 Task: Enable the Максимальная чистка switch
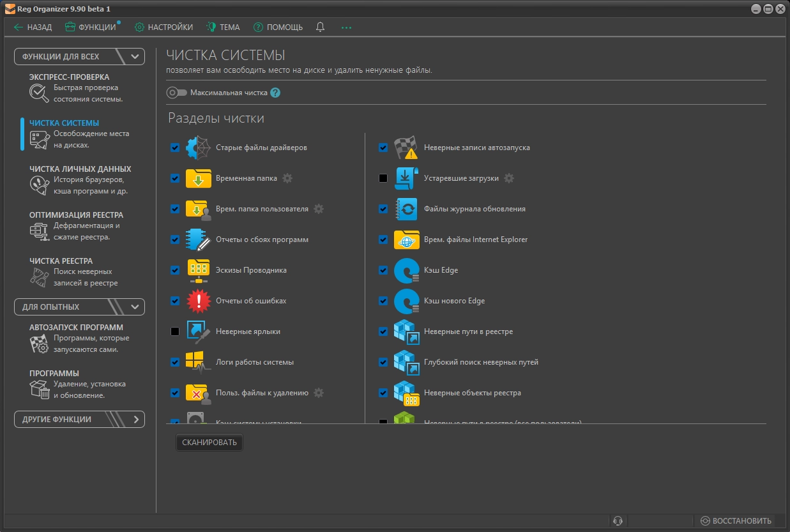tap(176, 93)
